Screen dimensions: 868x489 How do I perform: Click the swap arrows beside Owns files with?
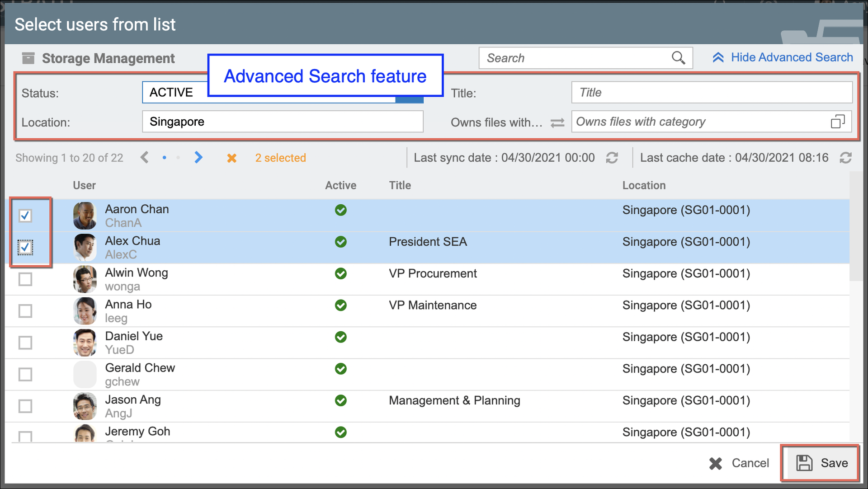[557, 123]
